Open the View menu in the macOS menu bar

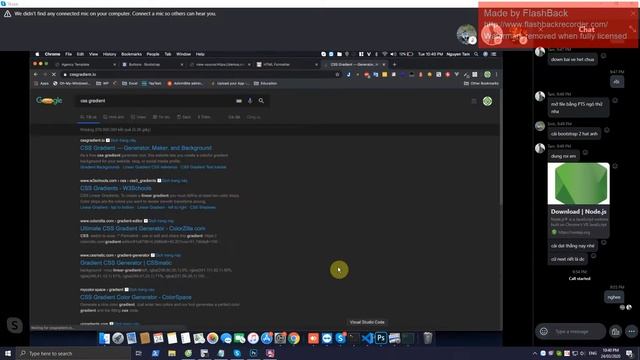point(93,54)
